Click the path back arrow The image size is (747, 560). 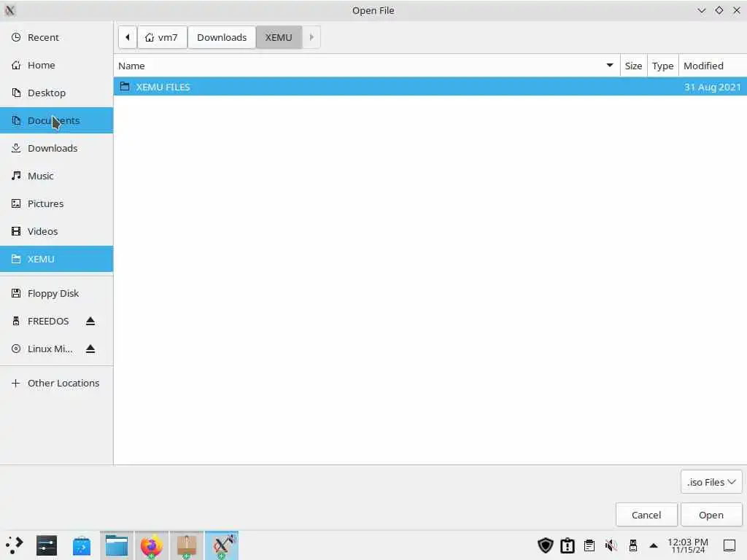coord(127,37)
